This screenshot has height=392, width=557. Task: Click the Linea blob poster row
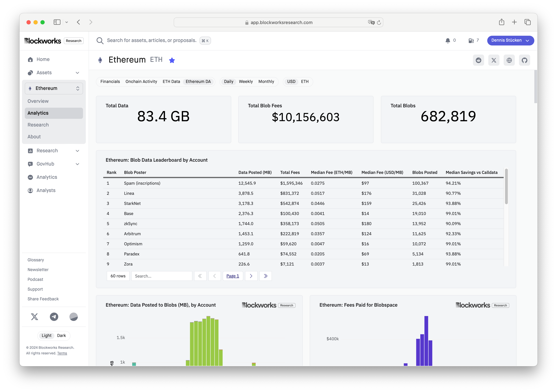(303, 193)
